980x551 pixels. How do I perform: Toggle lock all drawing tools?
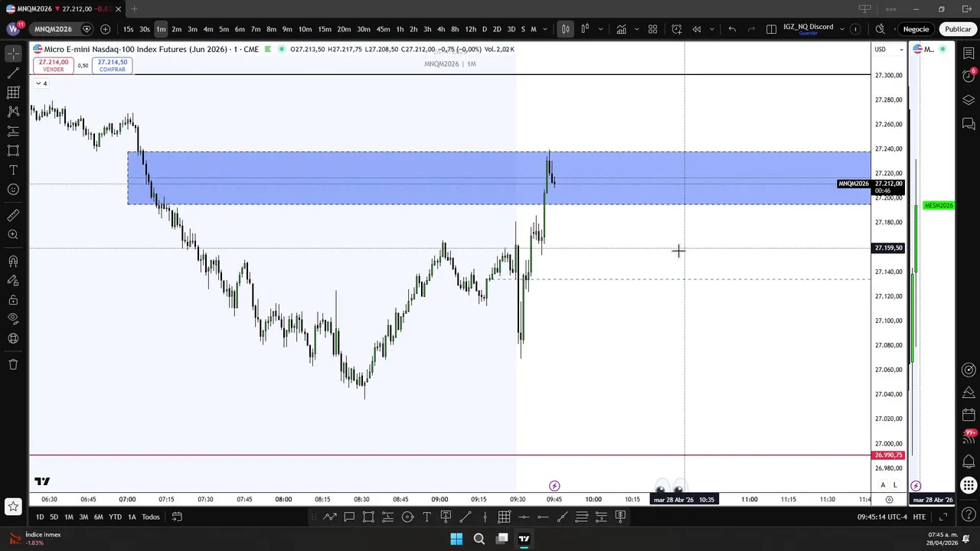click(13, 299)
